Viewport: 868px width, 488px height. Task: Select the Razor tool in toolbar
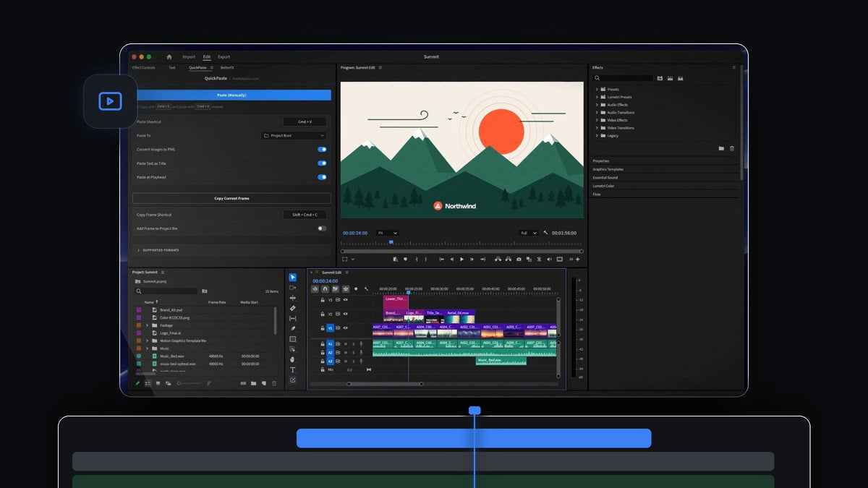pyautogui.click(x=293, y=308)
